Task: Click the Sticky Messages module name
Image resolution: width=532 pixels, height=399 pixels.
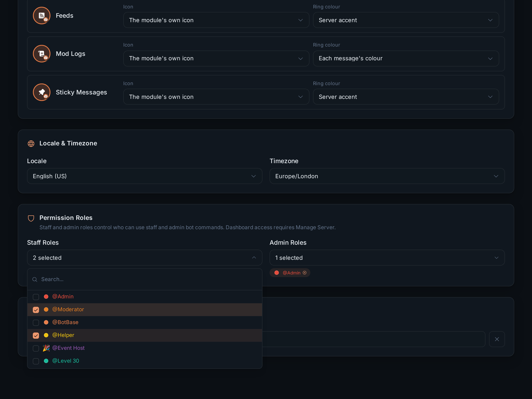Action: (x=81, y=92)
